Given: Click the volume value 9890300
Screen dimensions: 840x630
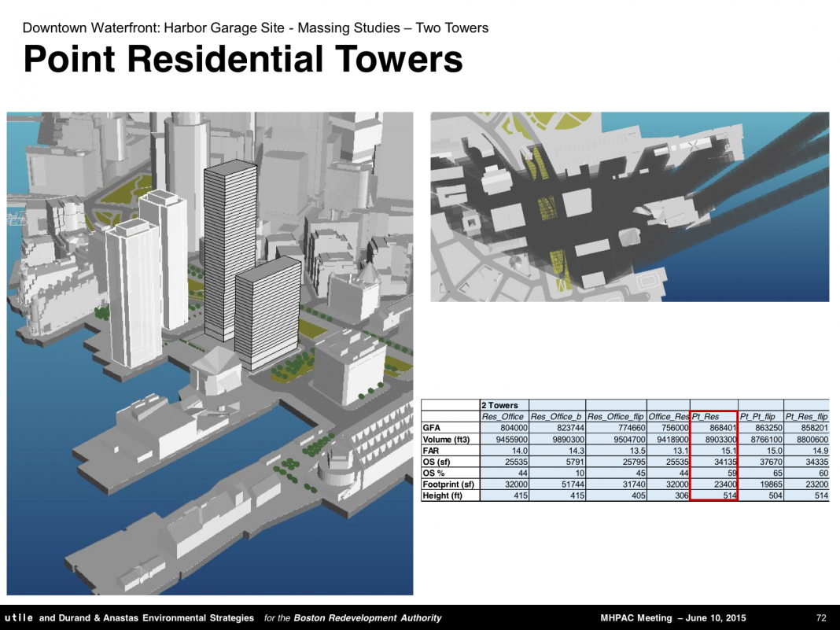Looking at the screenshot, I should 568,440.
